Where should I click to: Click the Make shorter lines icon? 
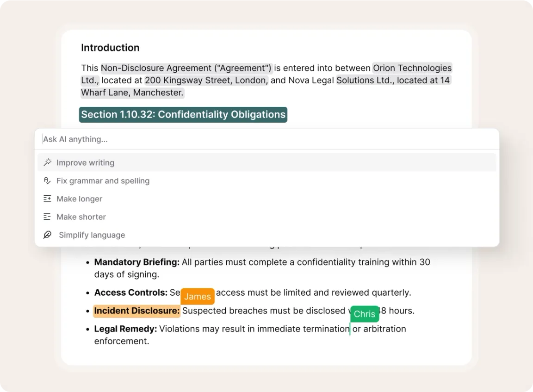click(47, 217)
